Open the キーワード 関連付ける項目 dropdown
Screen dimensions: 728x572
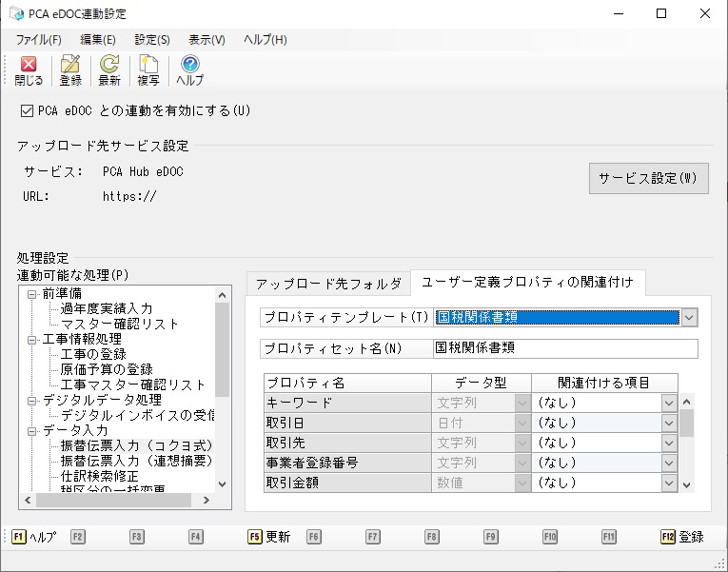point(669,403)
